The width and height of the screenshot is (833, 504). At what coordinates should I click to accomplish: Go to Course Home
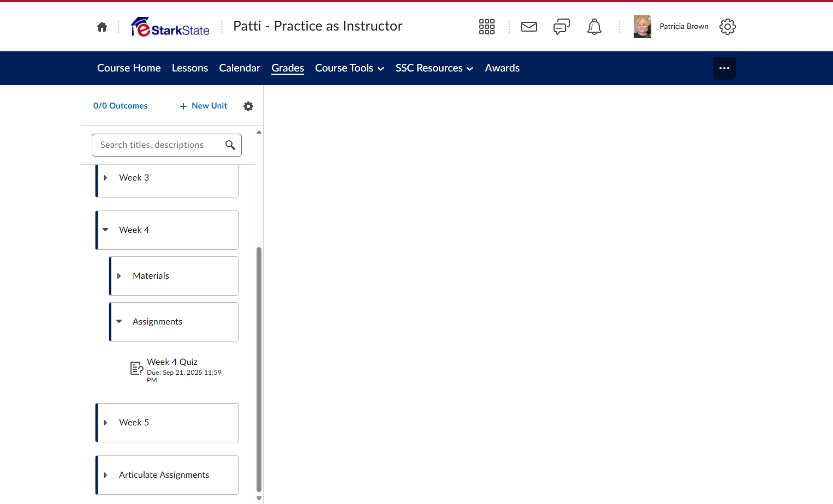pos(129,68)
